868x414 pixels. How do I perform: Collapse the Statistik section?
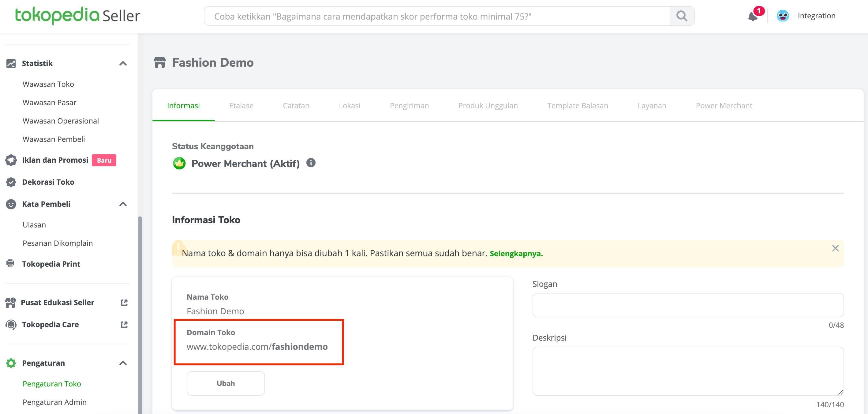point(123,63)
